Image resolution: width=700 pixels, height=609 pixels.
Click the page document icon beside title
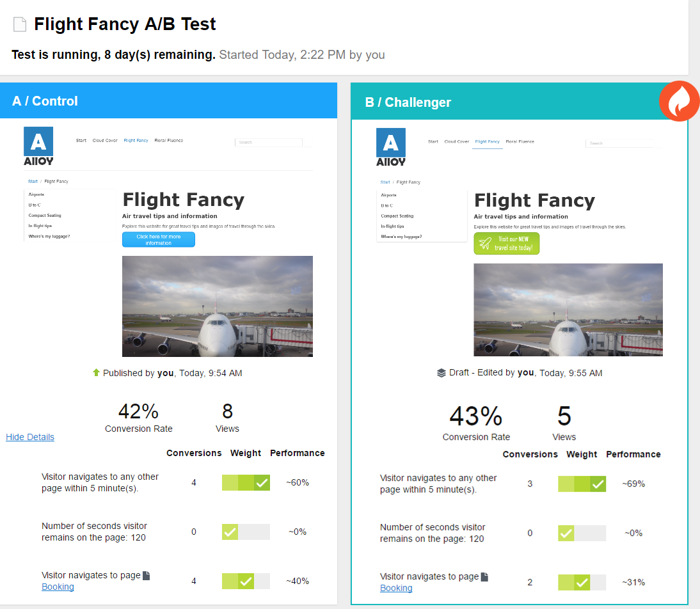pos(20,25)
